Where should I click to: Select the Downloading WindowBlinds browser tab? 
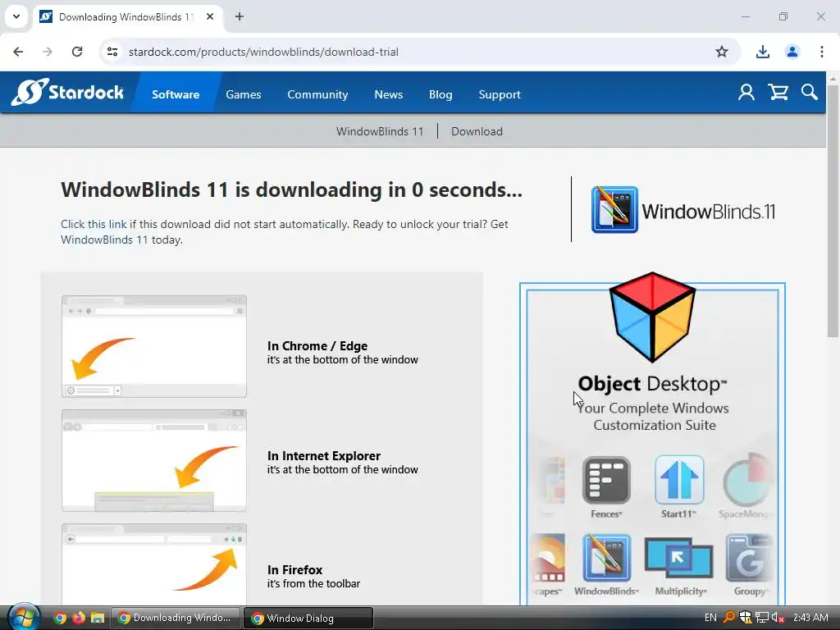[x=126, y=17]
